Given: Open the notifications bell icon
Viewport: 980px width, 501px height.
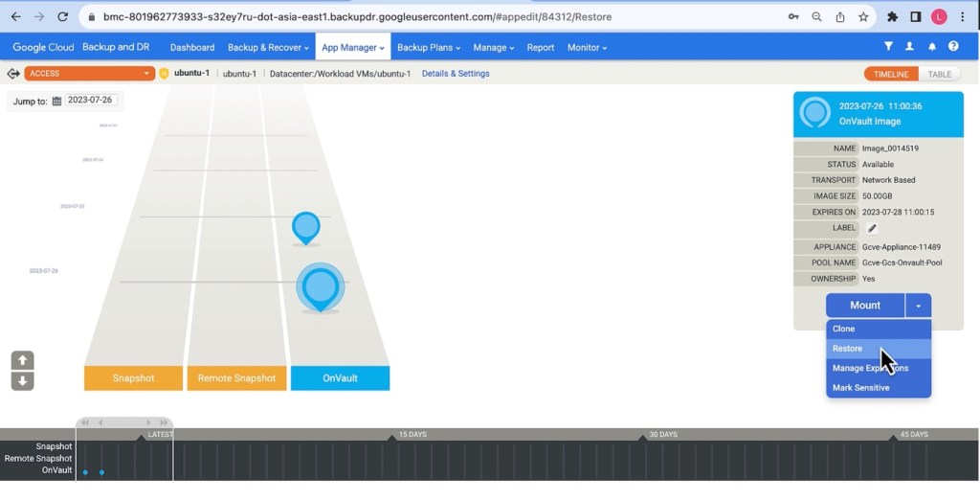Looking at the screenshot, I should pos(931,46).
